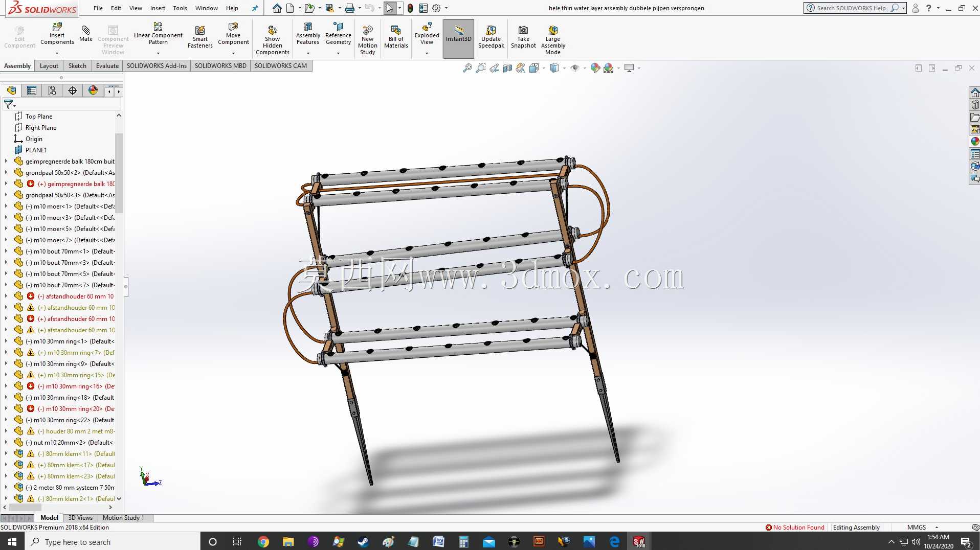Select the Mate tool
Viewport: 980px width, 550px height.
tap(86, 33)
